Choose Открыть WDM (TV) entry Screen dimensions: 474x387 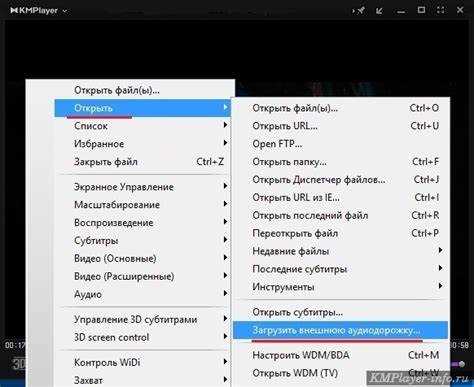click(x=340, y=373)
